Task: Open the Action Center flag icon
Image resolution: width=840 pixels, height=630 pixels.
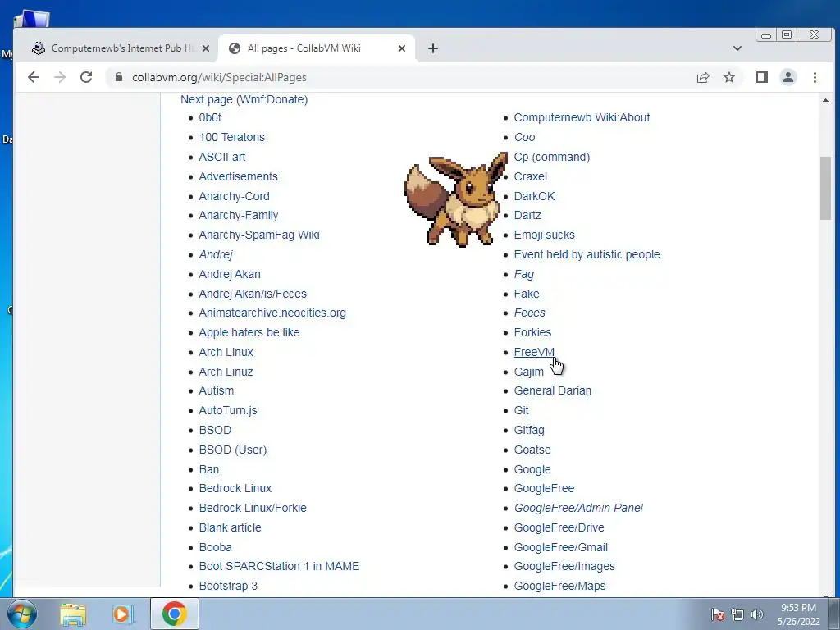Action: pos(718,614)
